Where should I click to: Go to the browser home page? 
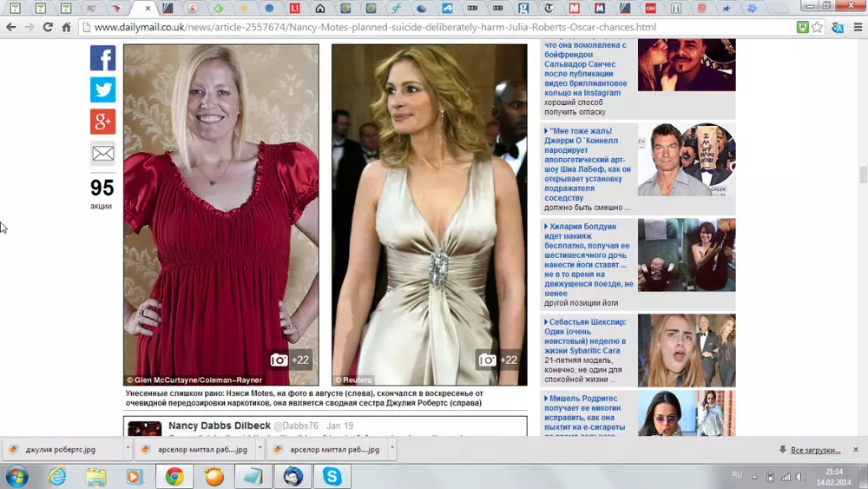point(66,27)
